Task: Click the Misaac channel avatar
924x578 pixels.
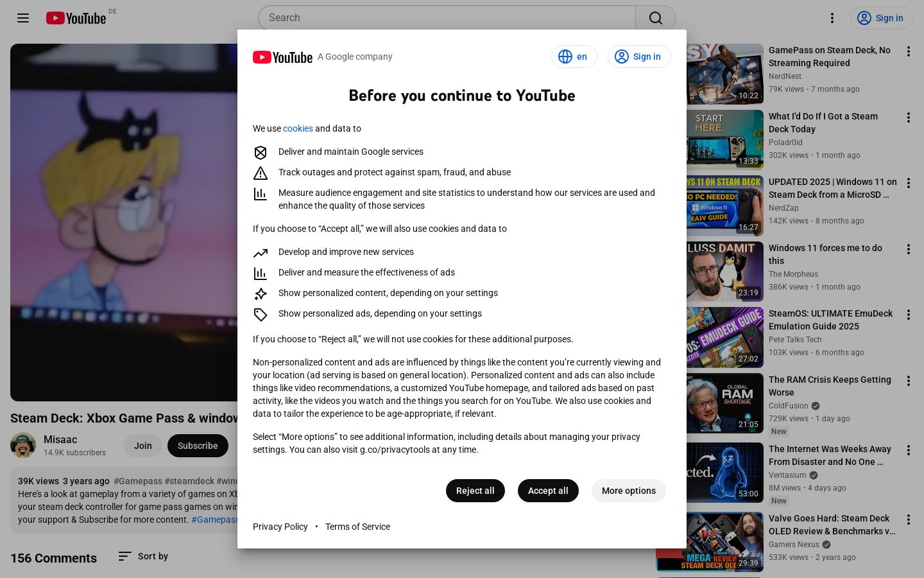Action: [23, 445]
